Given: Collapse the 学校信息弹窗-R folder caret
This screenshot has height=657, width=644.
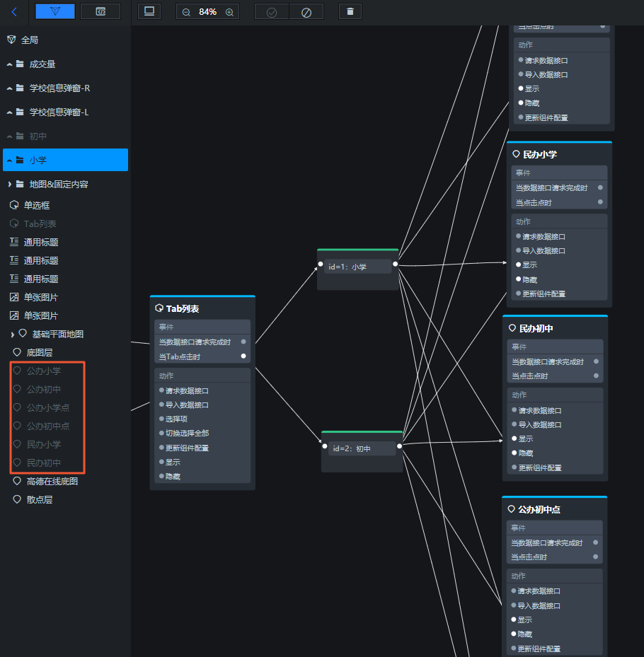Looking at the screenshot, I should (9, 88).
